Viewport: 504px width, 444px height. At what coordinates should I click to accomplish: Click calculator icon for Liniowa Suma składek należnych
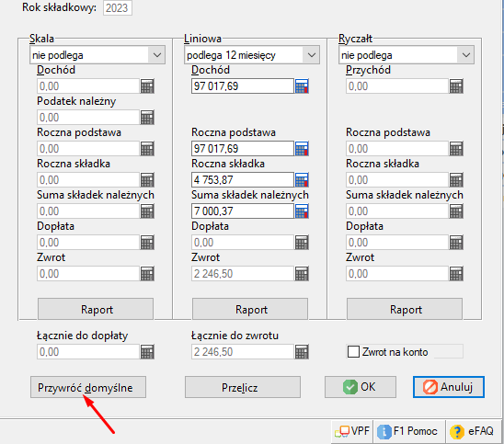pyautogui.click(x=302, y=211)
